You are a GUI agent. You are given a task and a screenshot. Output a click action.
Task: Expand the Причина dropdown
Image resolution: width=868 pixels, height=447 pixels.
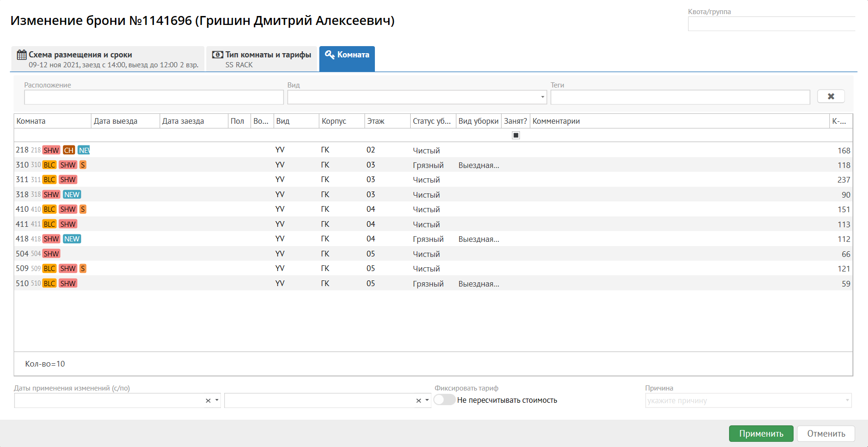847,400
